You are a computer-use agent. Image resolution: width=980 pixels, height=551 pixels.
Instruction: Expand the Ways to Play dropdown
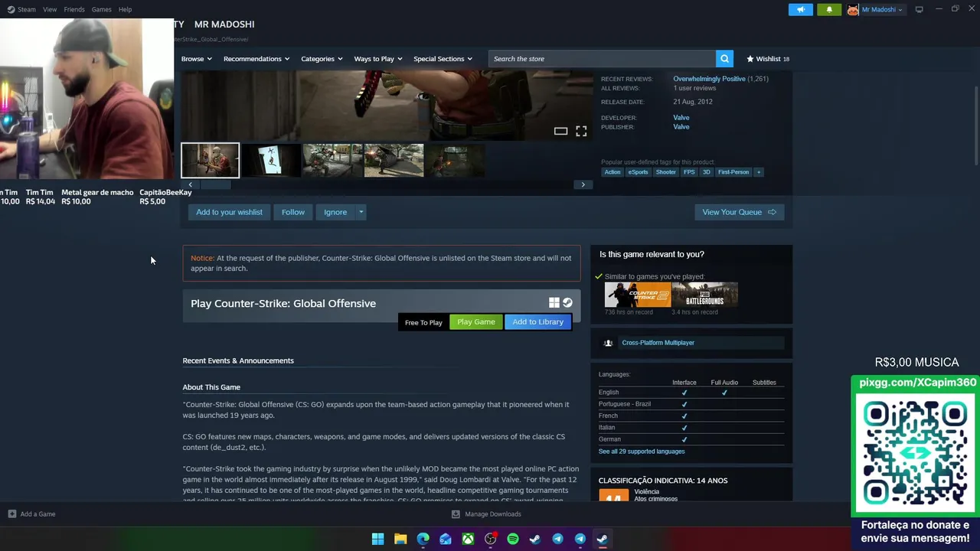[378, 59]
